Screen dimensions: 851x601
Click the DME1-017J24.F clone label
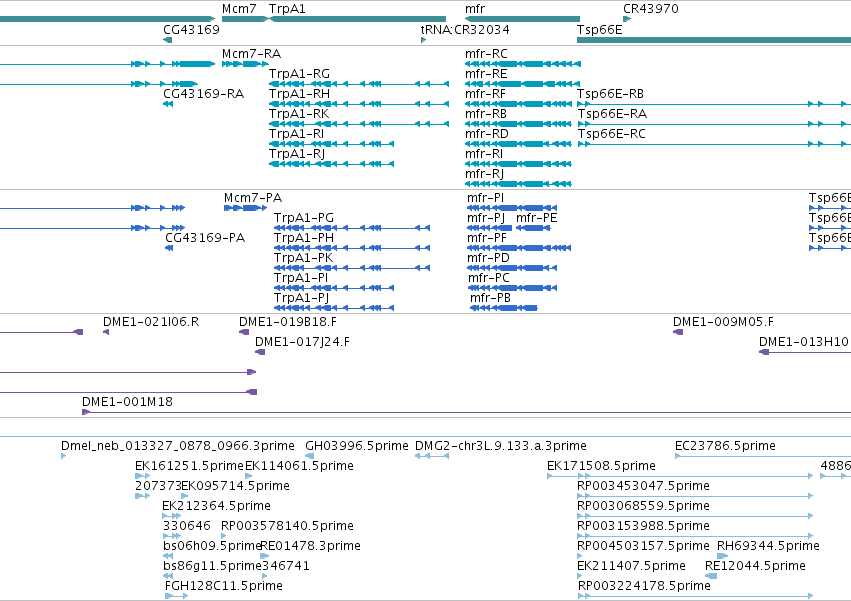(x=302, y=342)
